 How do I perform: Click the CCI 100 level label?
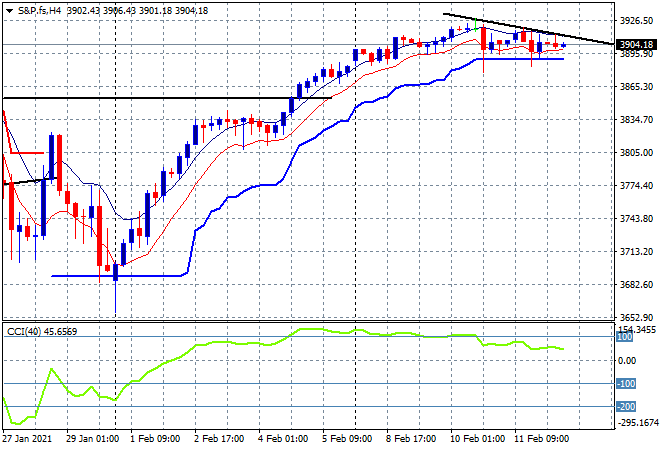point(625,337)
